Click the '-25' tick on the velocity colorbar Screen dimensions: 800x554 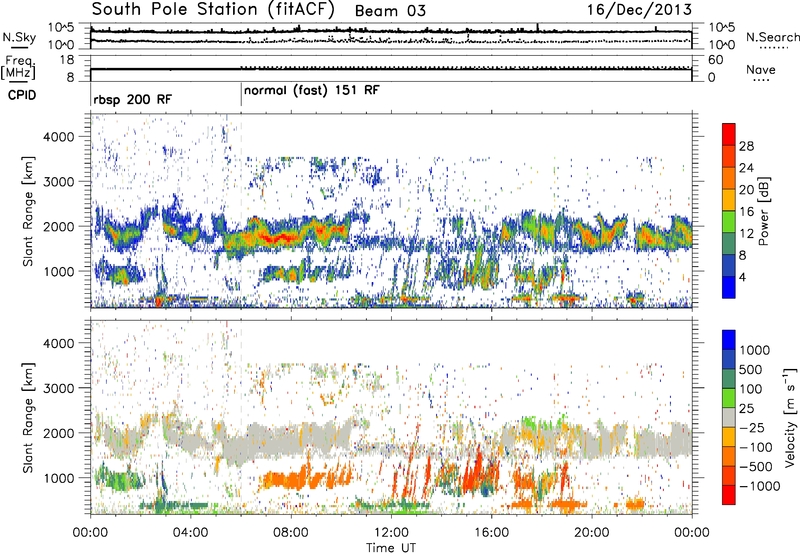coord(752,427)
